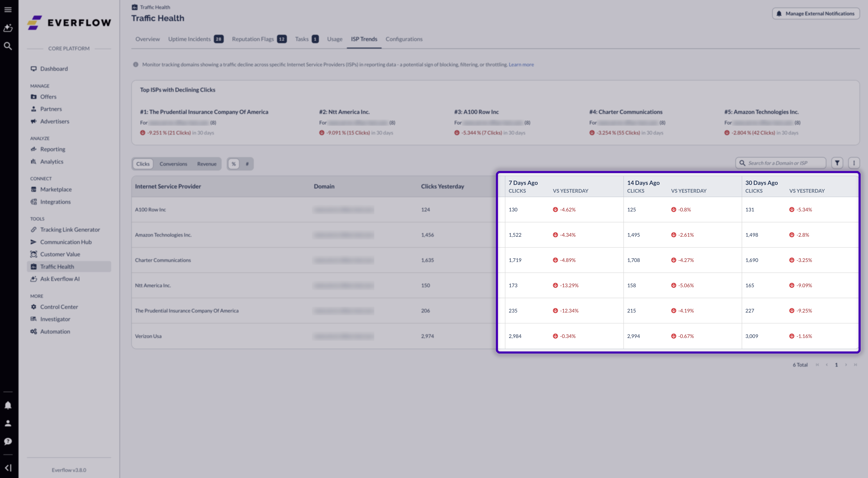This screenshot has width=868, height=478.
Task: Collapse the sidebar with the arrow icon
Action: 8,467
